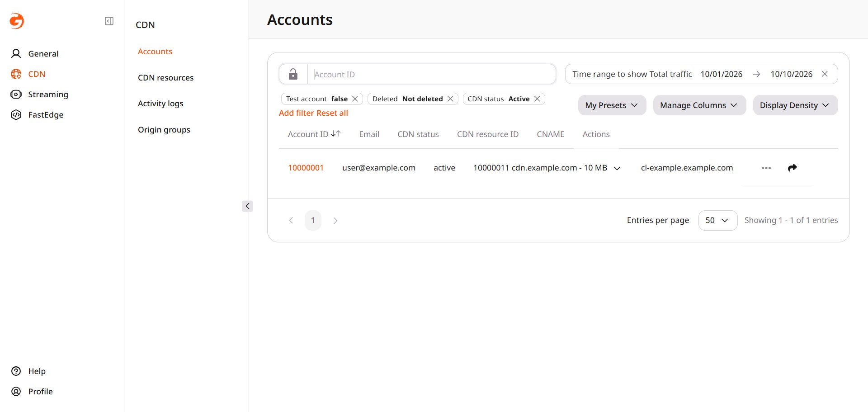The width and height of the screenshot is (868, 412).
Task: Select page 1 in pagination
Action: [x=313, y=221]
